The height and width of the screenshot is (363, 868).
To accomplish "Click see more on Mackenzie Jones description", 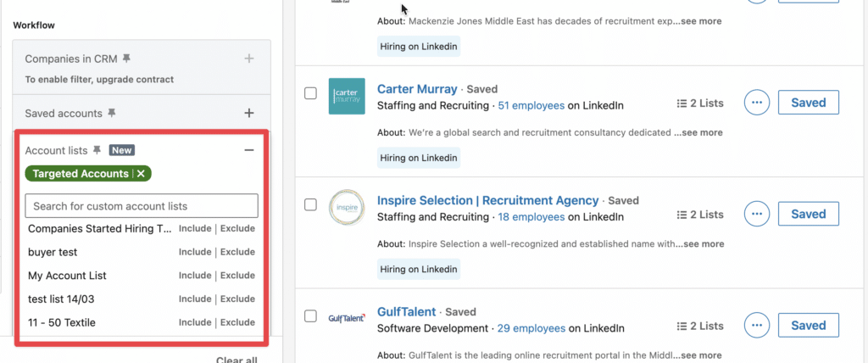I will [701, 21].
